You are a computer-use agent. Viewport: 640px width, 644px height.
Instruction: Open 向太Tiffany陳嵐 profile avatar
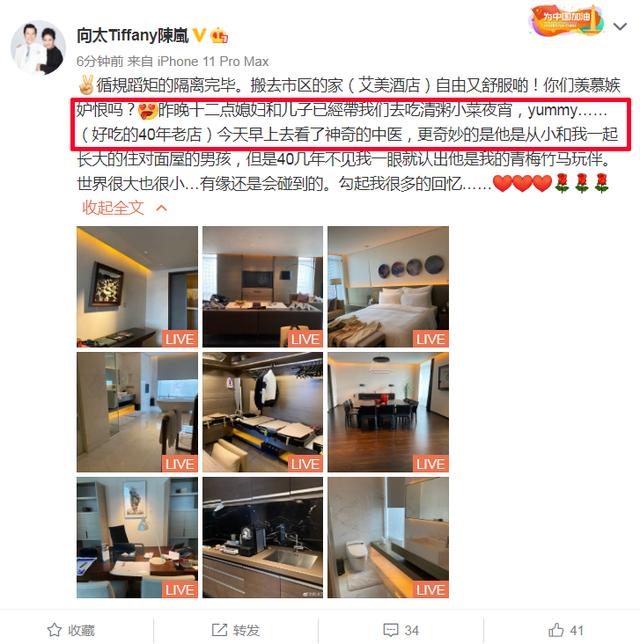click(37, 48)
